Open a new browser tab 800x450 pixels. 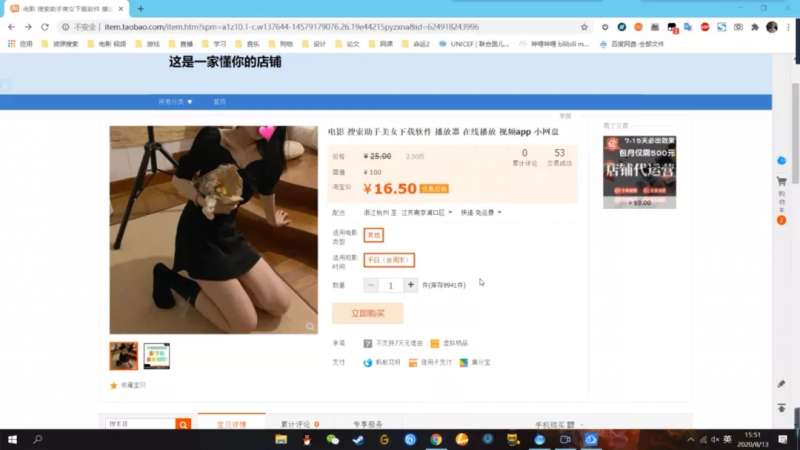pyautogui.click(x=140, y=9)
